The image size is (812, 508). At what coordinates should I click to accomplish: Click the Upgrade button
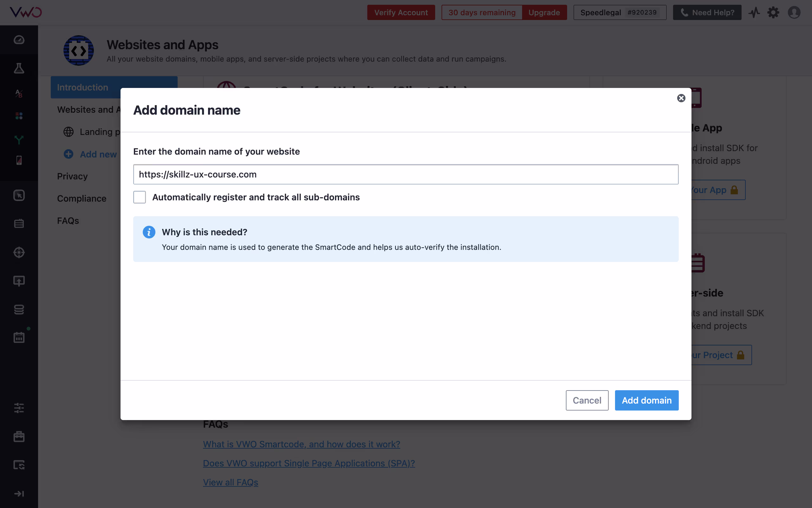(x=544, y=12)
